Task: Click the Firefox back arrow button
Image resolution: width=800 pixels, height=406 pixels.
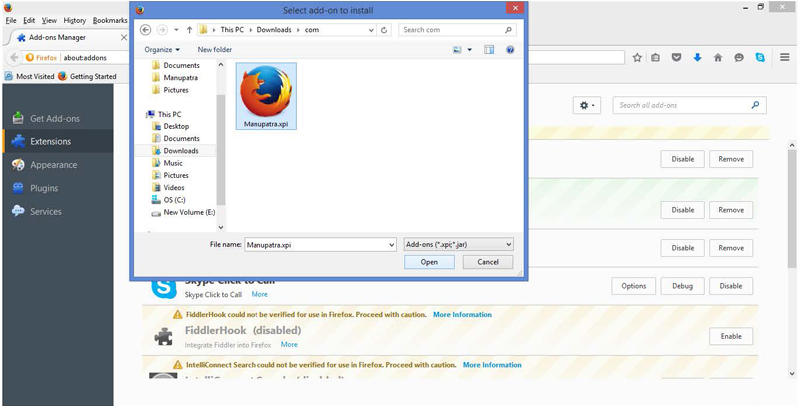Action: (14, 58)
